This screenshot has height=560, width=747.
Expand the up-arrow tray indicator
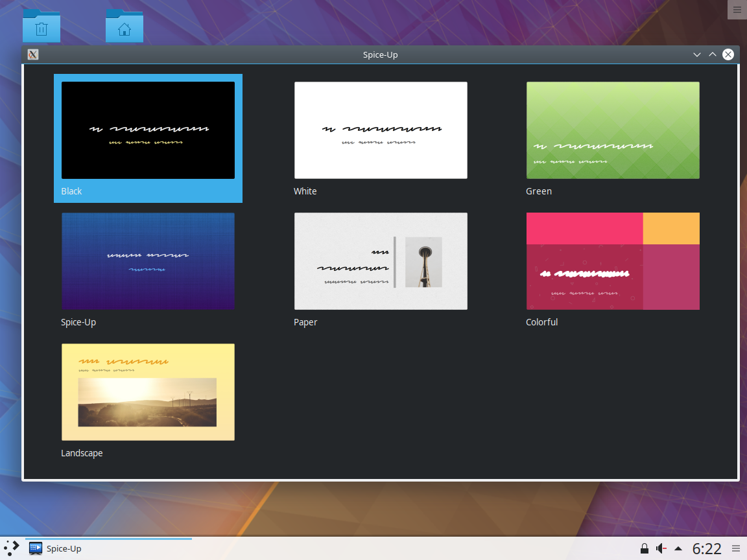(678, 548)
